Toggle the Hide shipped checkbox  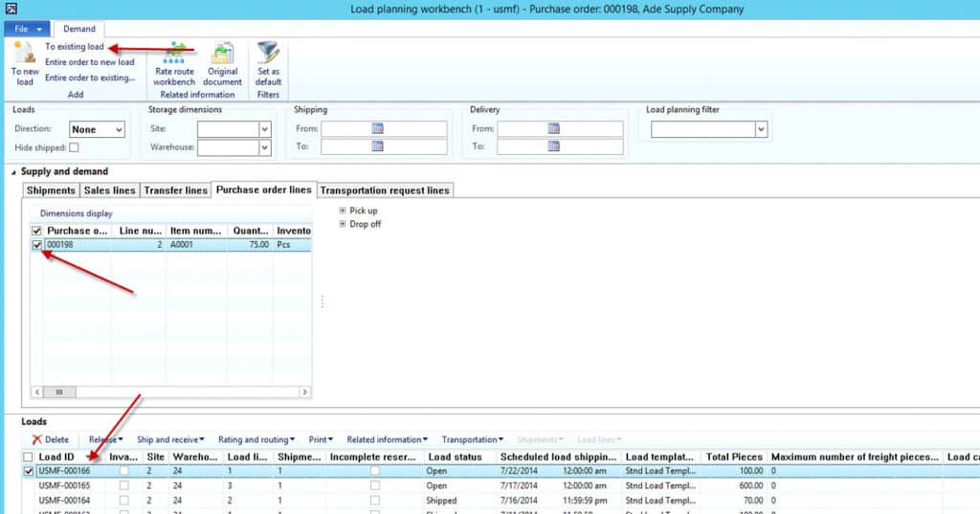point(74,147)
